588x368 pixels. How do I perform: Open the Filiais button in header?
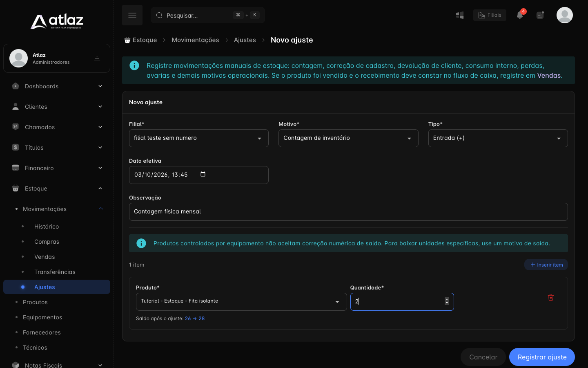point(490,15)
